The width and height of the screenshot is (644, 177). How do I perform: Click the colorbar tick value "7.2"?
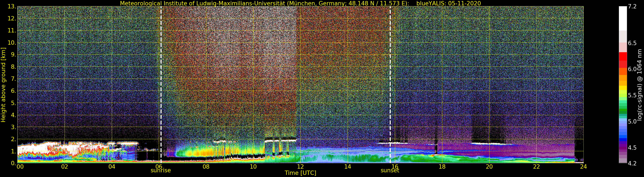pyautogui.click(x=632, y=6)
